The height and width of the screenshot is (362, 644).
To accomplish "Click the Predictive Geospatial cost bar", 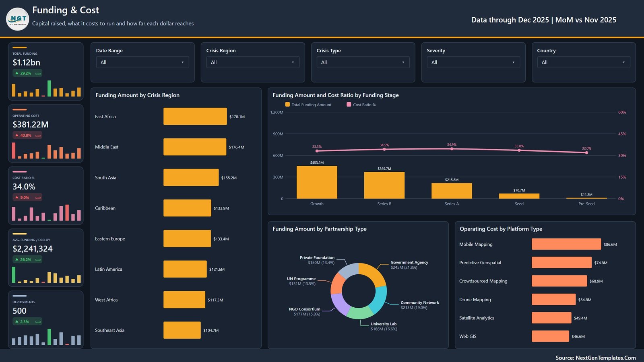I will tap(561, 263).
